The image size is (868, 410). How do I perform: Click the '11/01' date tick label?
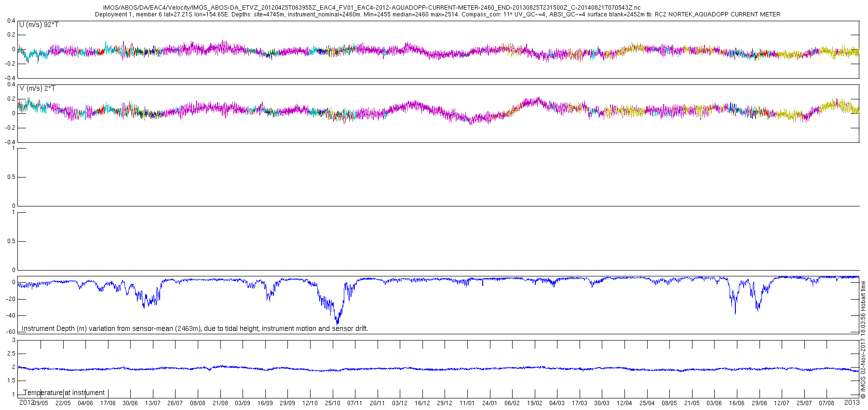[x=467, y=403]
